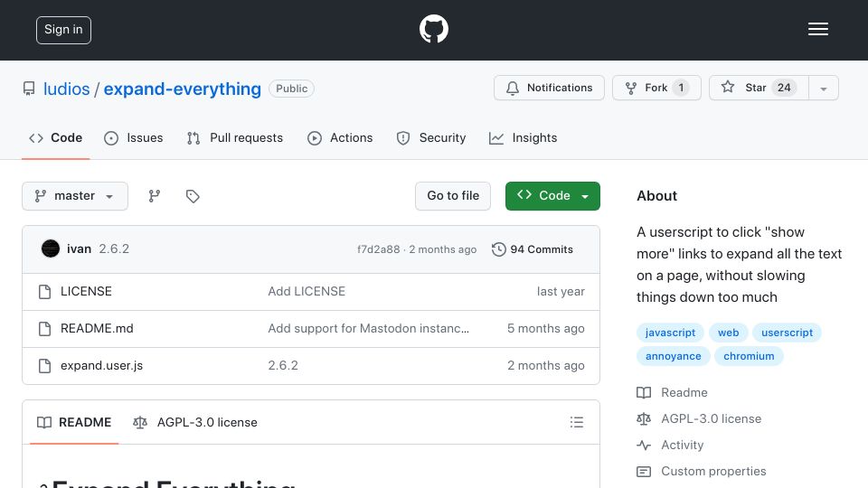Open the Activity link in sidebar
The image size is (868, 488).
point(670,446)
